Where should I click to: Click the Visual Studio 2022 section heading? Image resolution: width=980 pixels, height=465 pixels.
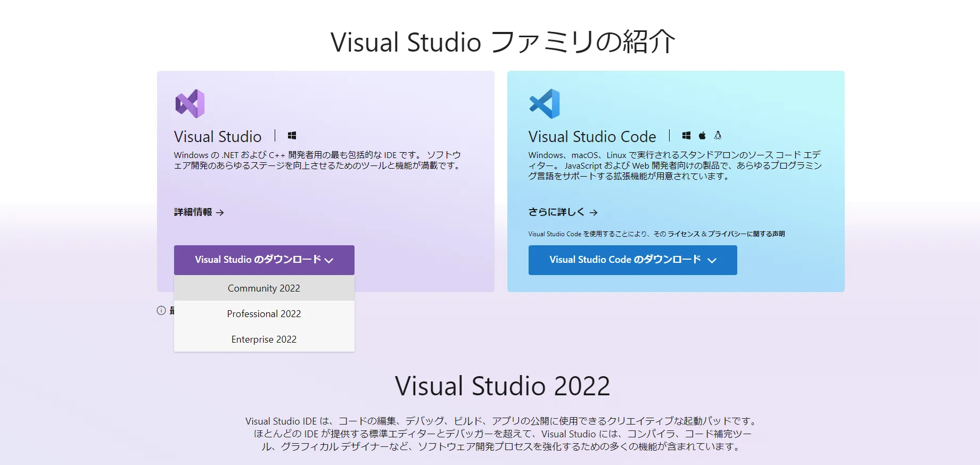click(503, 386)
